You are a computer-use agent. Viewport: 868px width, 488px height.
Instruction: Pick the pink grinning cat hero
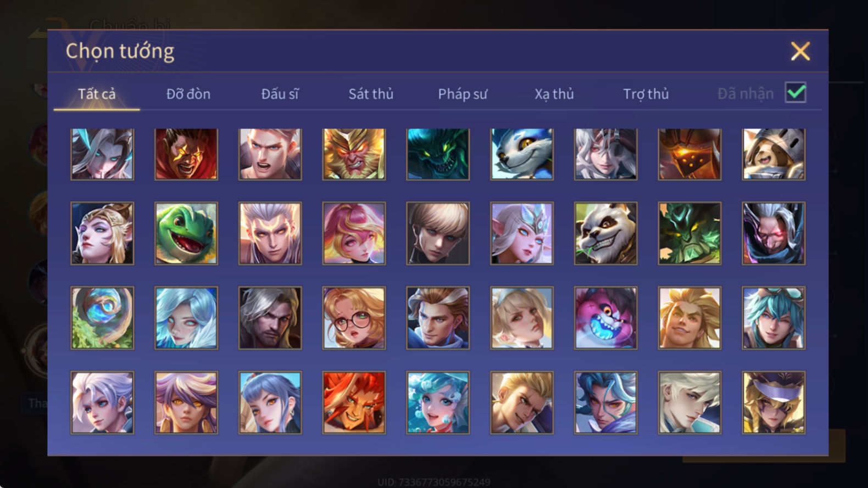tap(606, 318)
